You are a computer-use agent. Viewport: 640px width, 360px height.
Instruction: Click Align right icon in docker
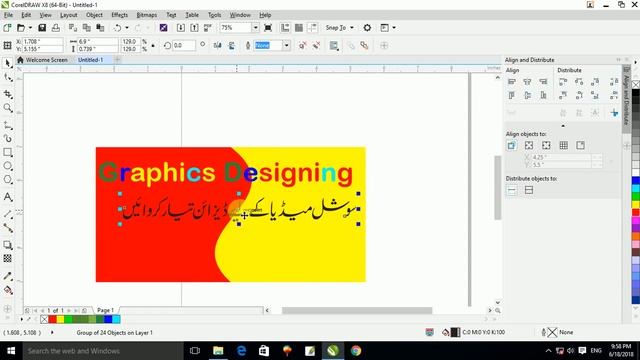tap(543, 82)
